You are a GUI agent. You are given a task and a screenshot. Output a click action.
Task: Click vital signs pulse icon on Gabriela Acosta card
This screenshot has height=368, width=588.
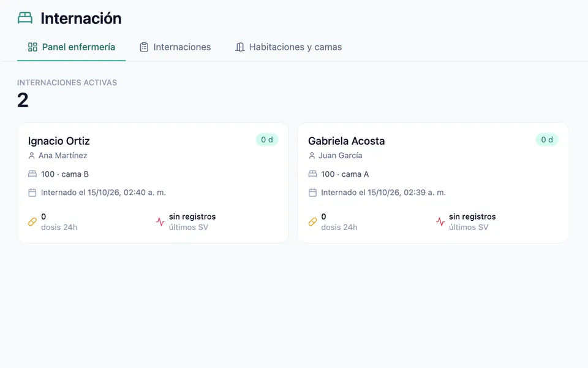[x=440, y=222]
